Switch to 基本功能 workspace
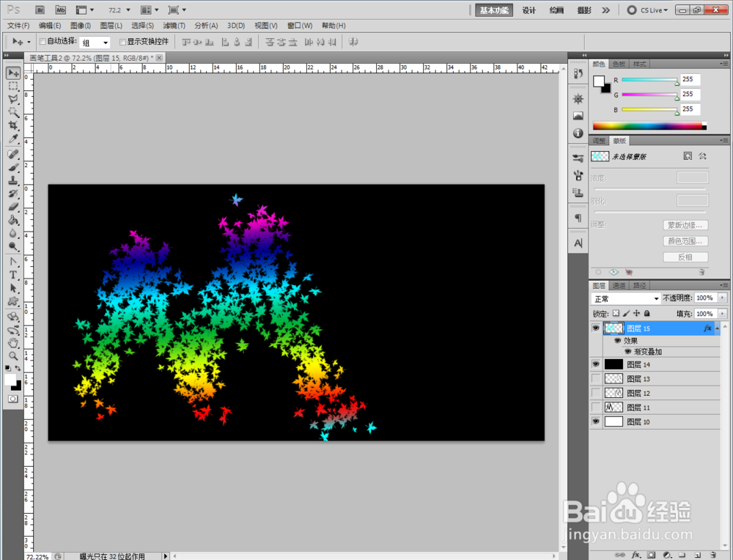 click(x=493, y=10)
